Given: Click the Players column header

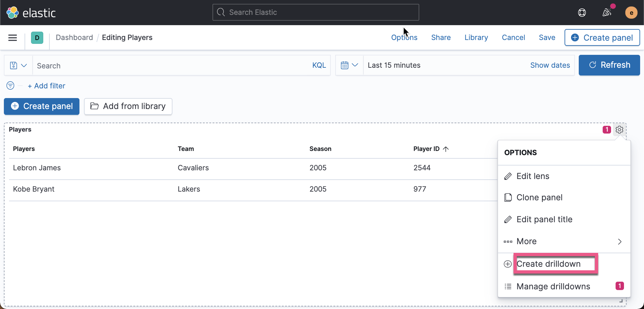Looking at the screenshot, I should tap(24, 149).
